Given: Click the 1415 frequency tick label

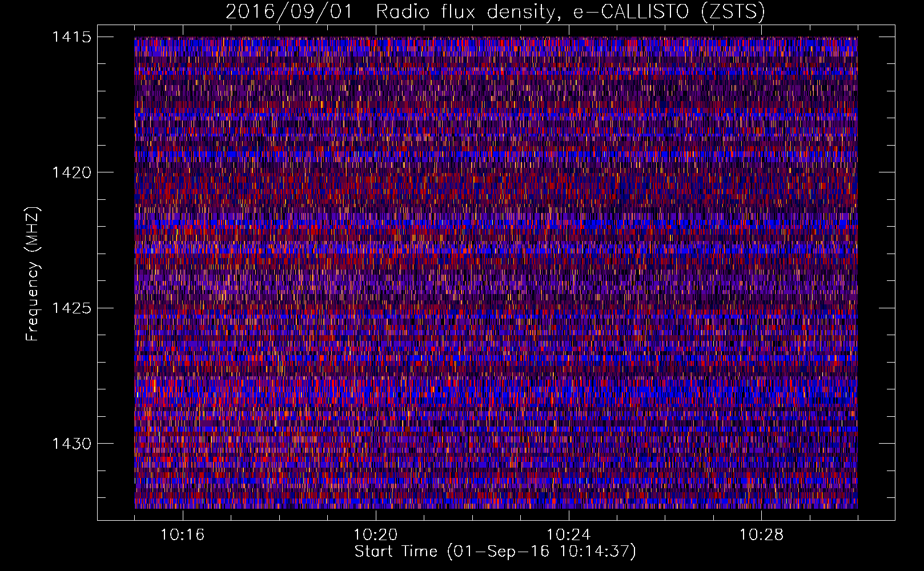Looking at the screenshot, I should coord(72,37).
